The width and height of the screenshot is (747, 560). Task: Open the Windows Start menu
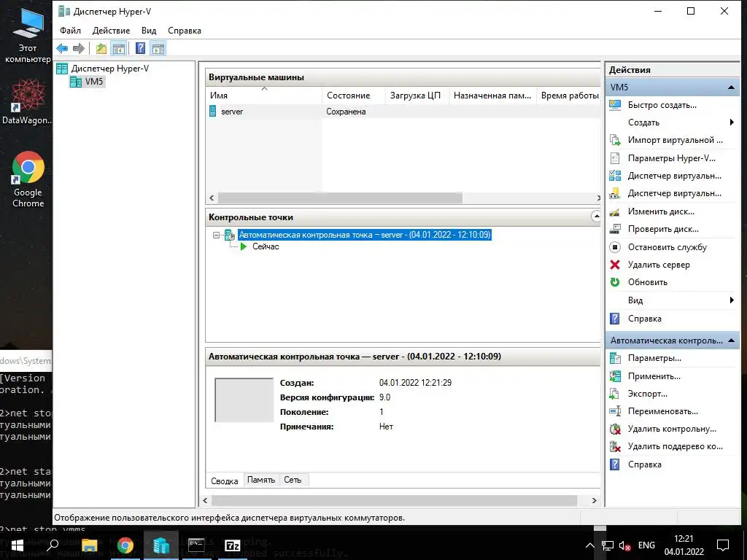point(18,545)
